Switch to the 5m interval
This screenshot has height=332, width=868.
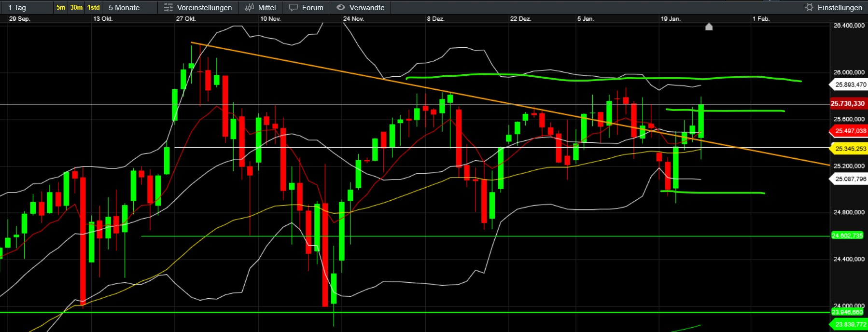[x=60, y=7]
